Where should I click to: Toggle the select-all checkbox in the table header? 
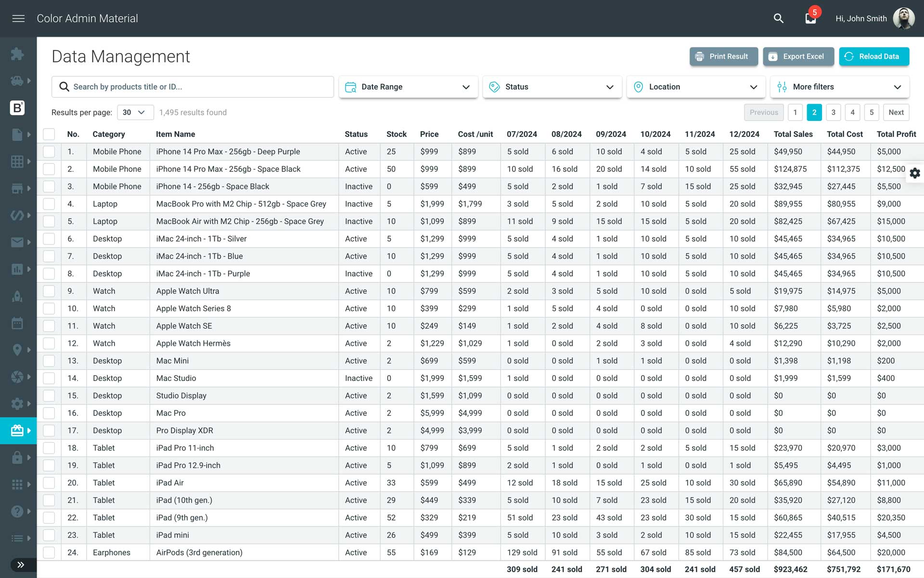49,134
